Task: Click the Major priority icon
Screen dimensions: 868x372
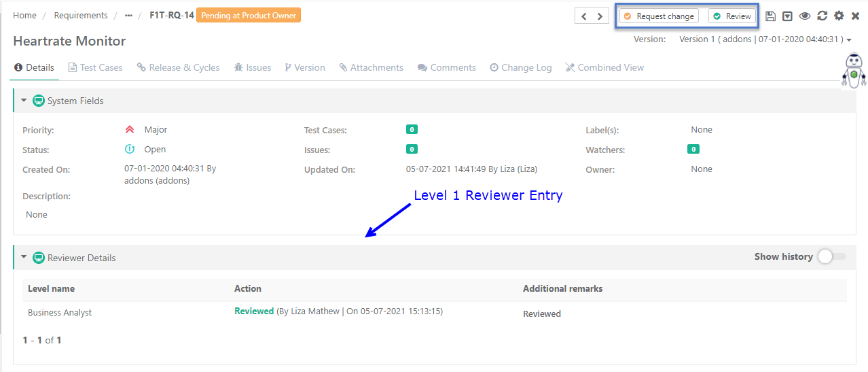Action: coord(130,129)
